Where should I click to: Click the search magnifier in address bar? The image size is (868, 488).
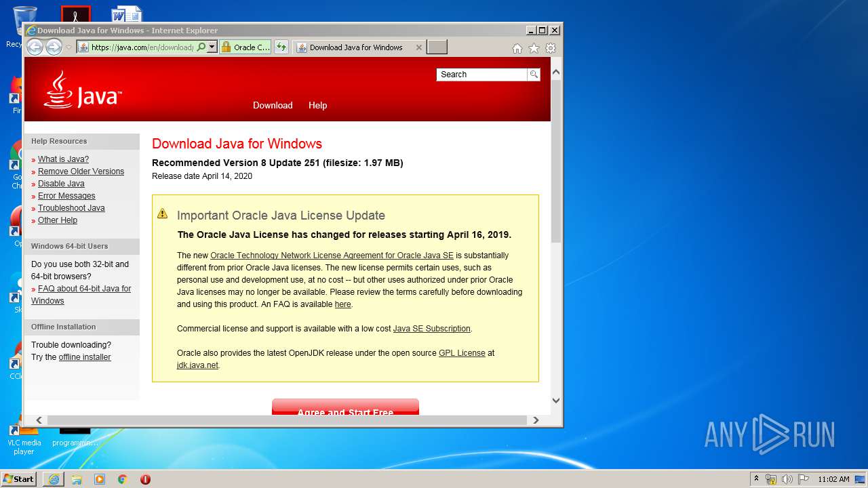[x=201, y=47]
